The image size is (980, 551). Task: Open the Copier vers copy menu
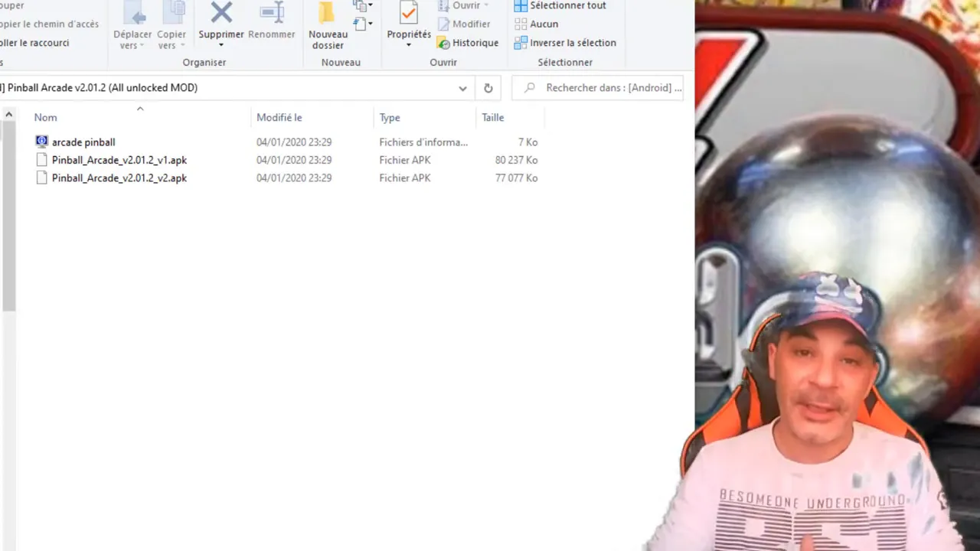point(171,25)
